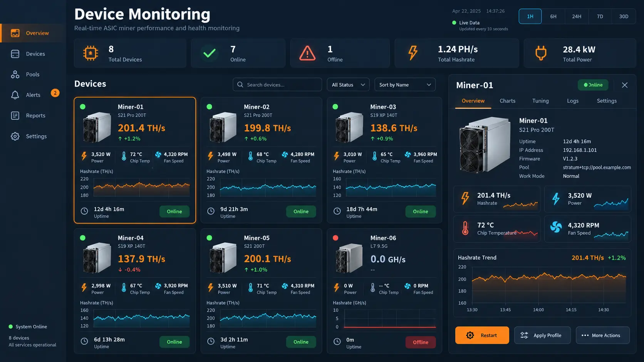Image resolution: width=644 pixels, height=362 pixels.
Task: Switch to the 24H time range
Action: click(x=577, y=17)
